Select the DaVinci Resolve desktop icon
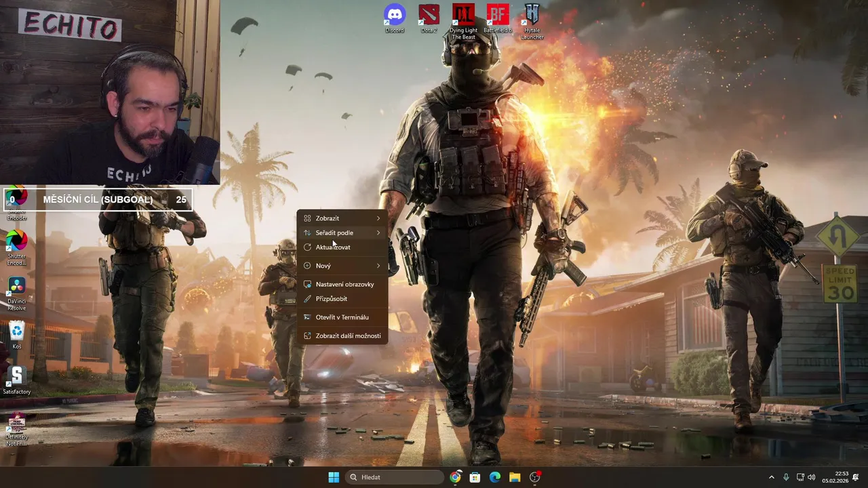 [17, 294]
